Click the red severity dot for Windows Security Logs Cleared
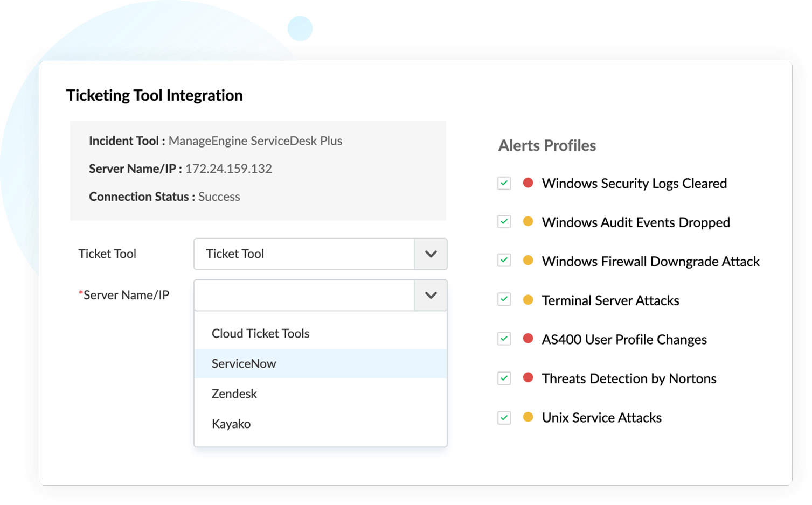This screenshot has width=812, height=505. [528, 183]
